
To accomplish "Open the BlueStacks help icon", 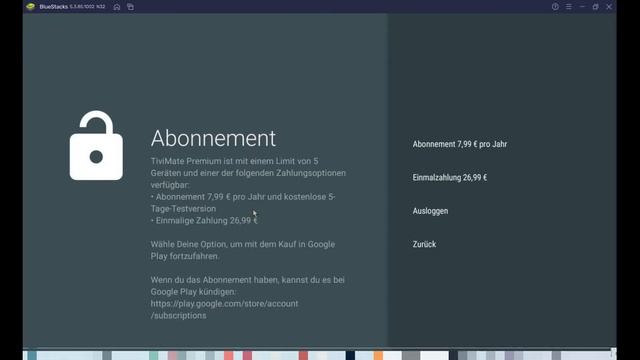I will (555, 7).
